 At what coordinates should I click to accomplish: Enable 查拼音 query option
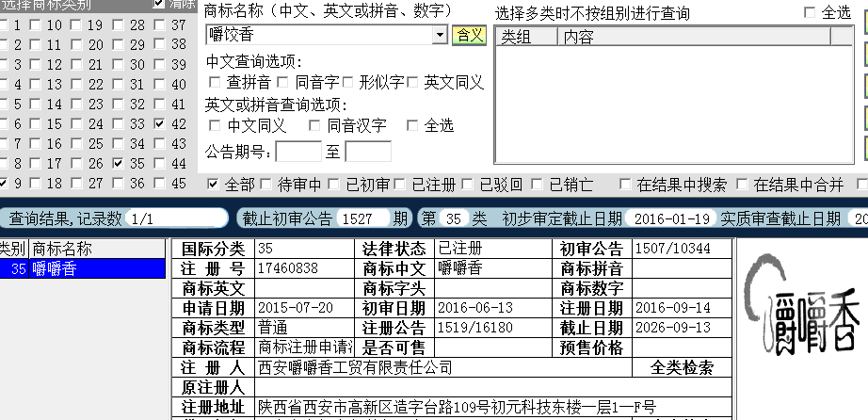click(215, 83)
